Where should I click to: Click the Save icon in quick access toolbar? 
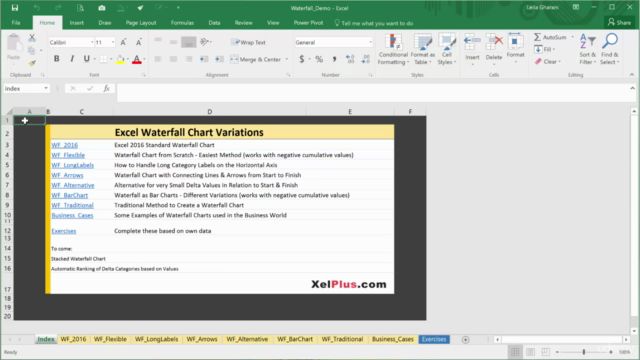[15, 8]
